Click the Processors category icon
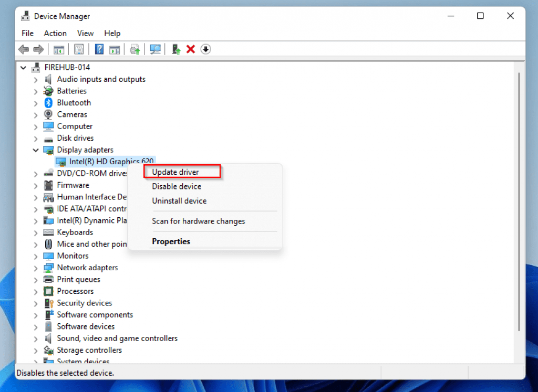This screenshot has width=538, height=392. [48, 291]
